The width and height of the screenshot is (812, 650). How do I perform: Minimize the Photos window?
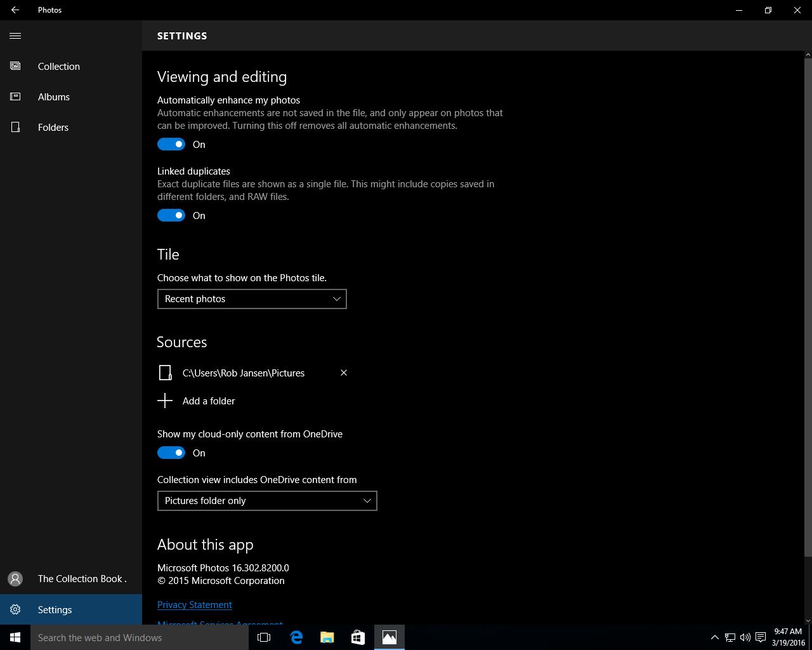739,10
